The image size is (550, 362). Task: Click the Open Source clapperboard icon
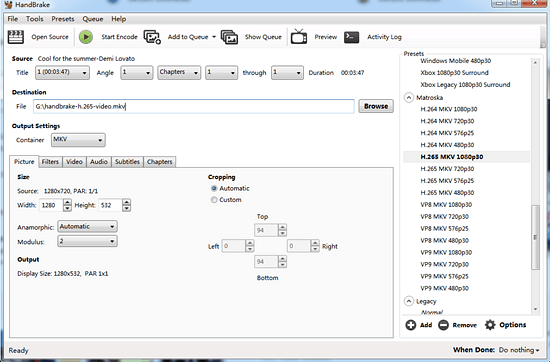click(16, 37)
